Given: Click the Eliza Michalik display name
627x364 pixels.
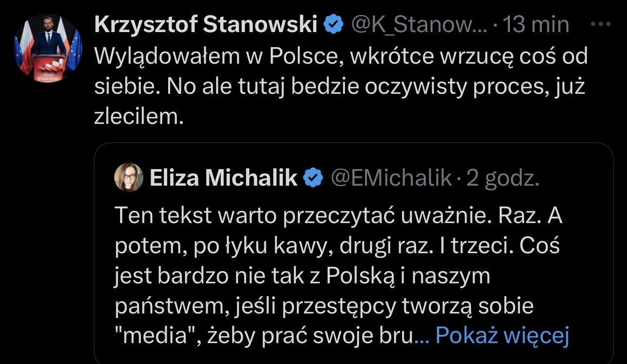Looking at the screenshot, I should click(x=224, y=179).
